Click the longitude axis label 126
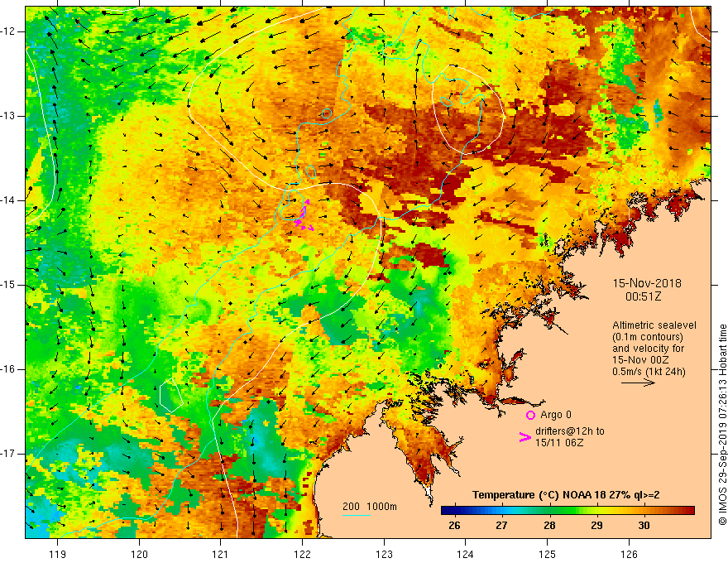Image resolution: width=728 pixels, height=563 pixels. click(629, 554)
